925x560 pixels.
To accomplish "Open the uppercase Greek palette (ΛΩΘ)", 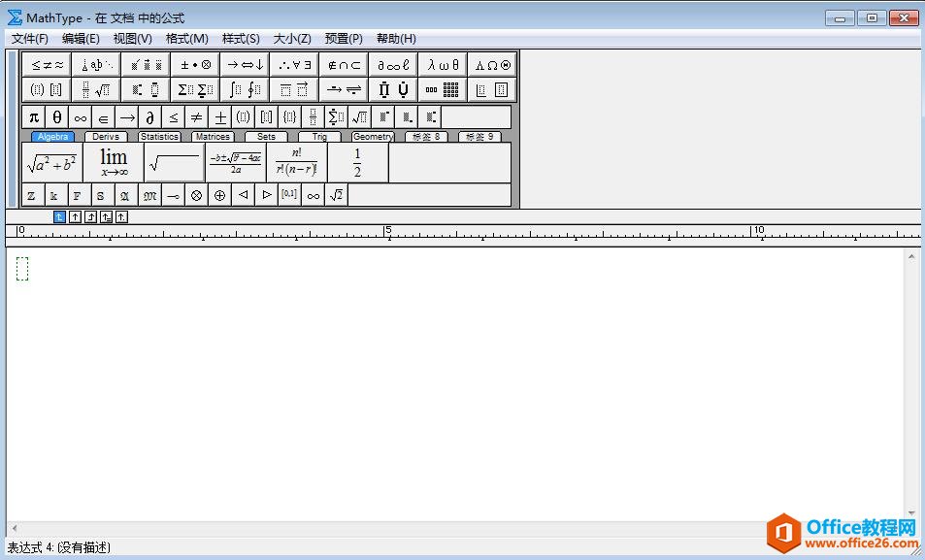I will tap(492, 64).
